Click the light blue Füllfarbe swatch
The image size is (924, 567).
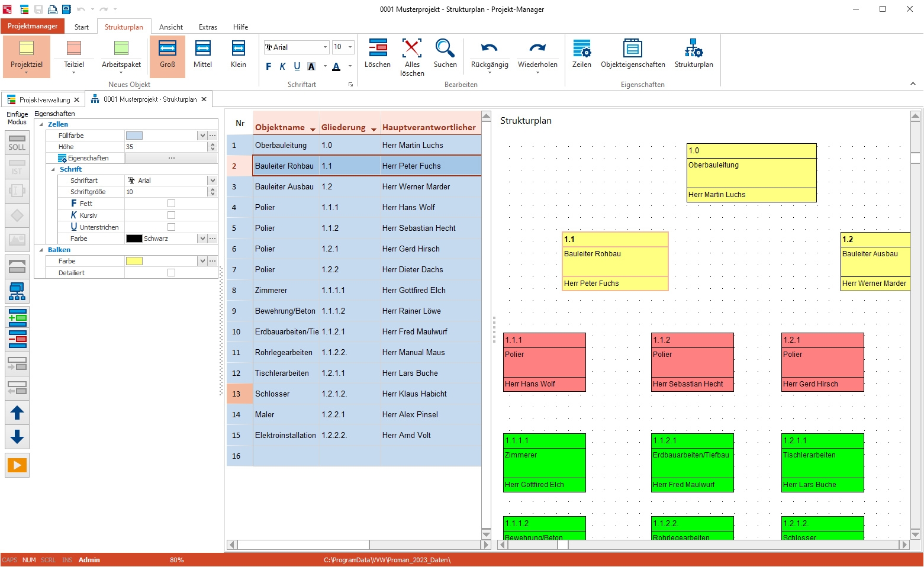[x=134, y=136]
